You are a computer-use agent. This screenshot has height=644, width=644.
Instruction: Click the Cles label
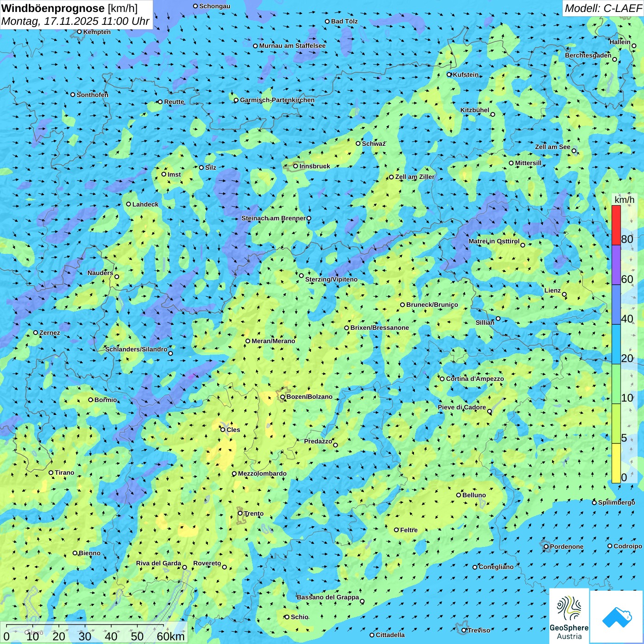coord(233,430)
